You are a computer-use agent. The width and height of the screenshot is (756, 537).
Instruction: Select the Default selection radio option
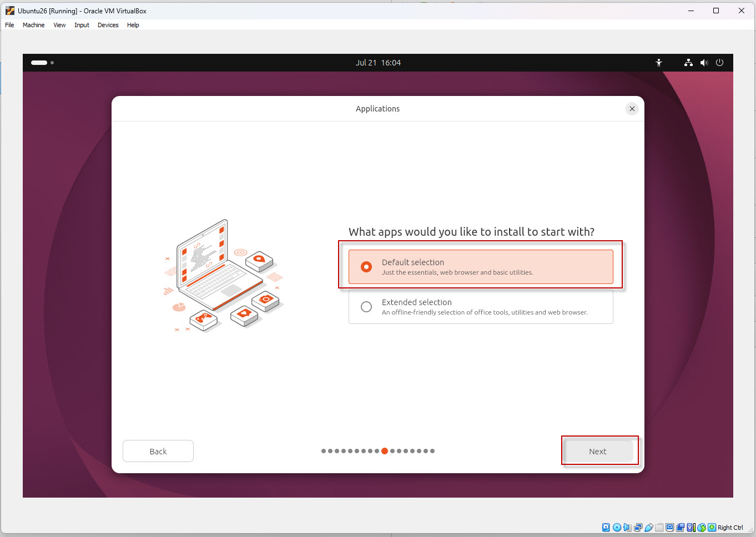click(481, 267)
